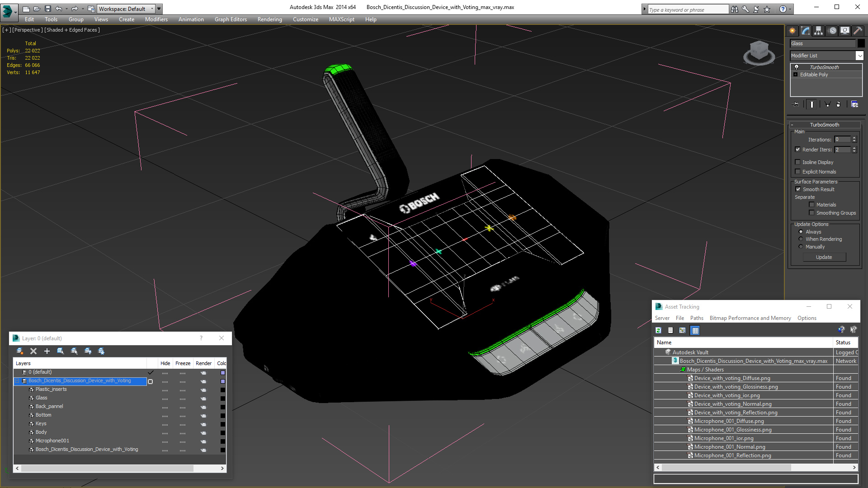This screenshot has width=868, height=488.
Task: Toggle TurboSmooth modifier lightbulb icon
Action: click(797, 67)
